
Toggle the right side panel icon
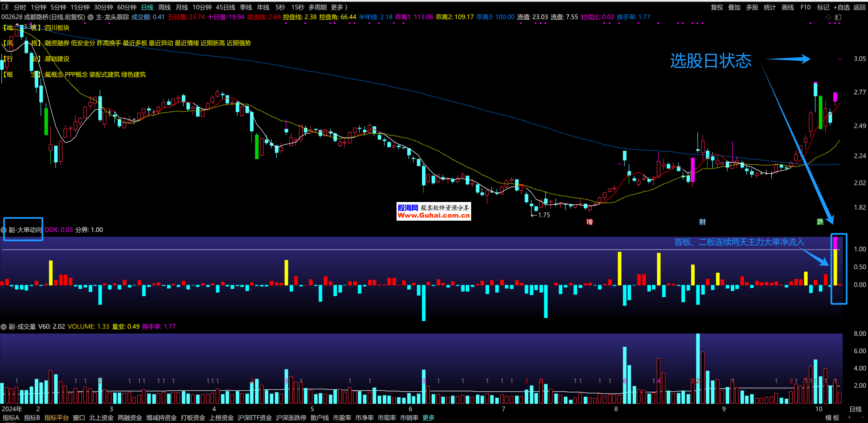coord(838,17)
